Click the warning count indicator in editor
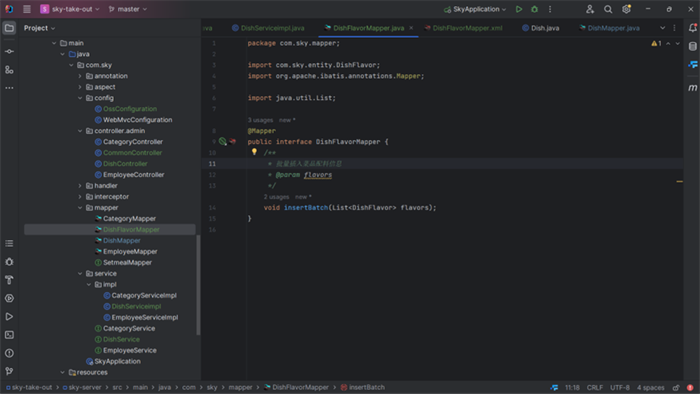Screen dimensions: 700x394 pyautogui.click(x=656, y=43)
